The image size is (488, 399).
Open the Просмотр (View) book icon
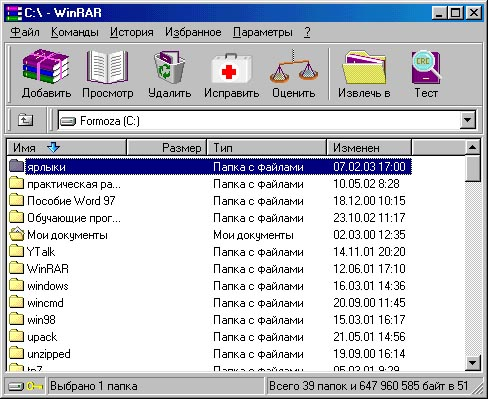coord(107,67)
